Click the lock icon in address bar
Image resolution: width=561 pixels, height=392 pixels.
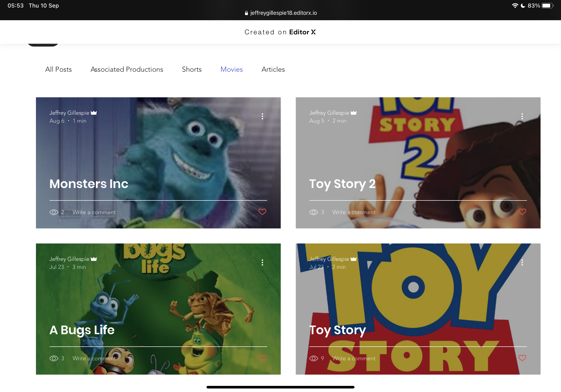tap(246, 13)
